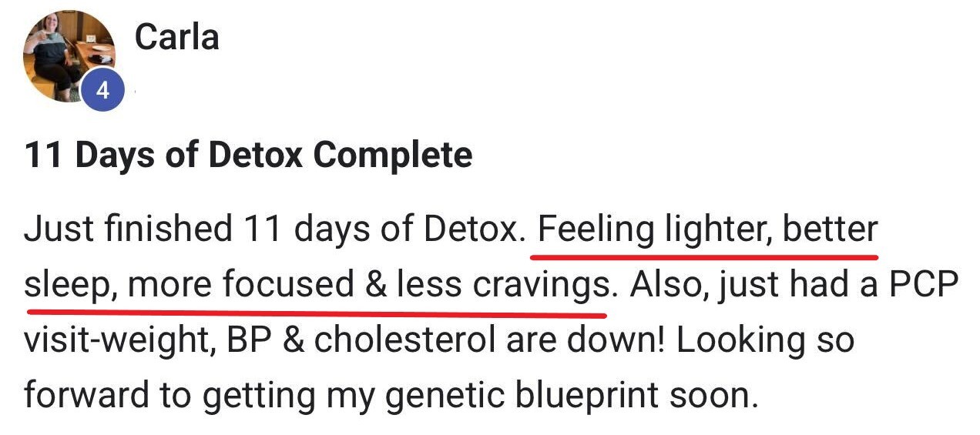Viewport: 980px width, 435px height.
Task: Click the blue level 4 badge
Action: 102,92
